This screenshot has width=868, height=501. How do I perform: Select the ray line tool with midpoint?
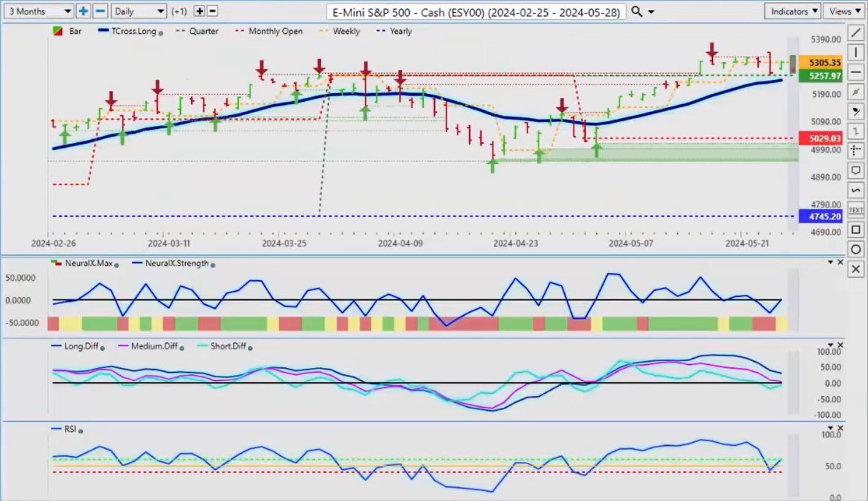(856, 91)
